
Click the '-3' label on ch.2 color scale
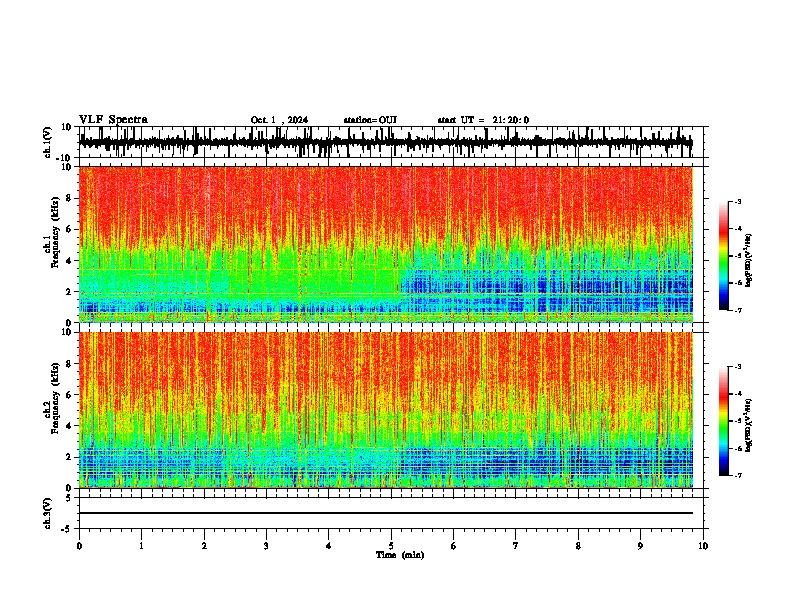click(x=738, y=367)
